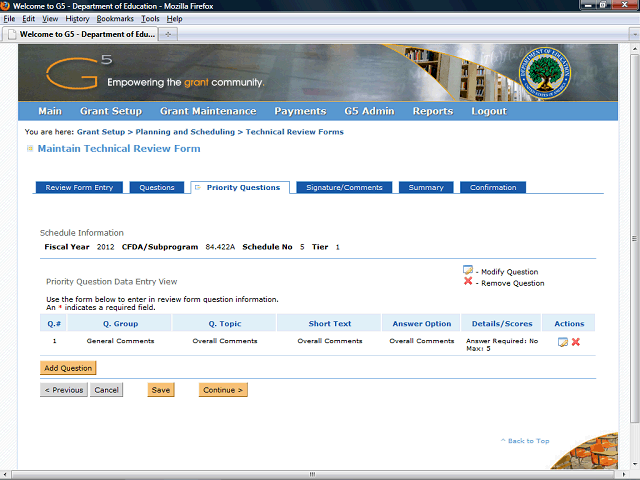
Task: Click the Actions column header
Action: (569, 324)
